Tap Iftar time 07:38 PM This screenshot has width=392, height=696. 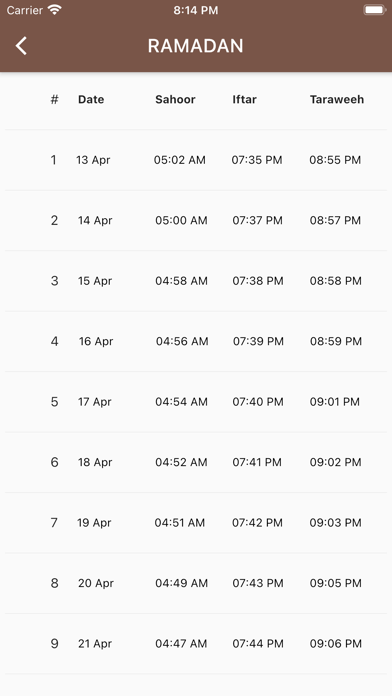tap(258, 281)
